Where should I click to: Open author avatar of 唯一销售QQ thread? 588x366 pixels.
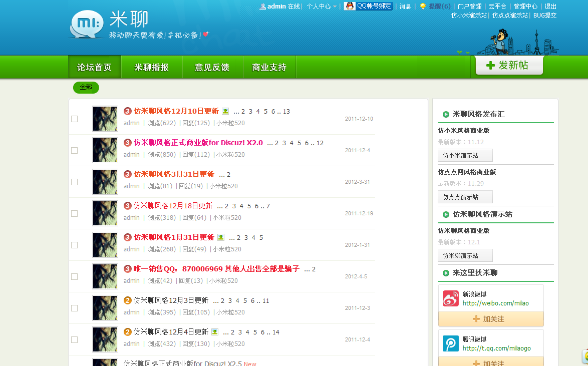point(105,276)
